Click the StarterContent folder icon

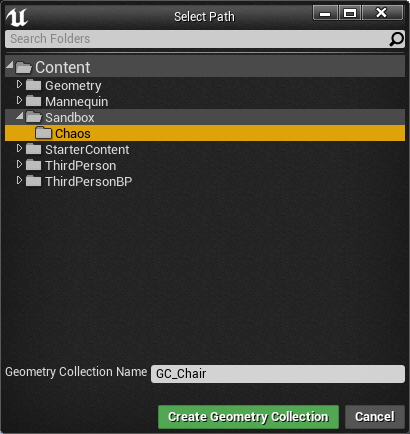[33, 149]
